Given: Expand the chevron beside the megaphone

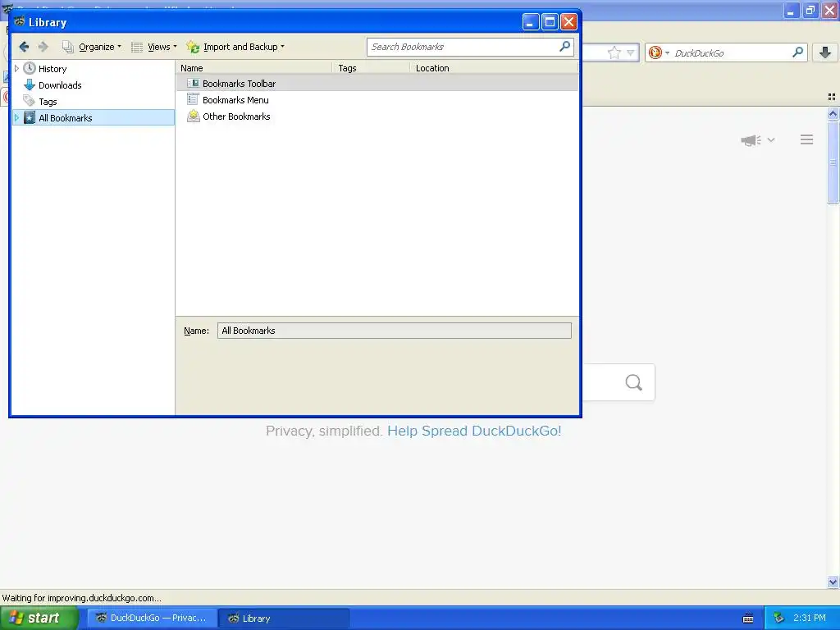Looking at the screenshot, I should (771, 139).
